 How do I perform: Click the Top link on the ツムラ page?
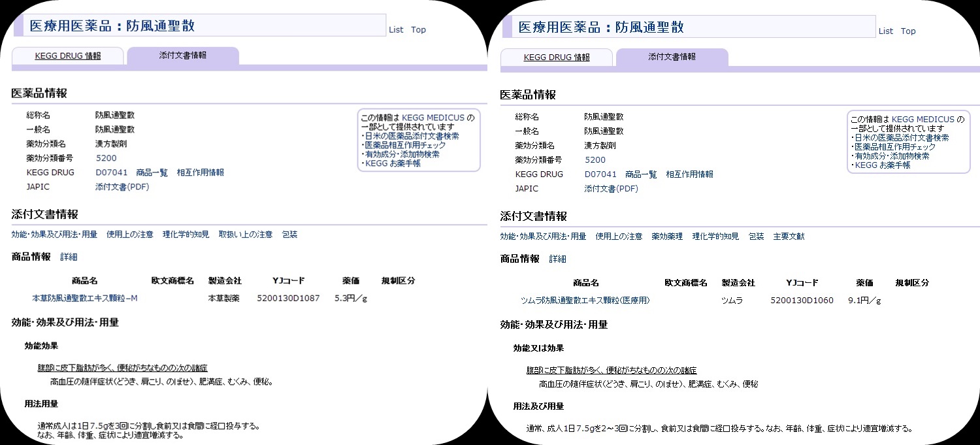[908, 31]
